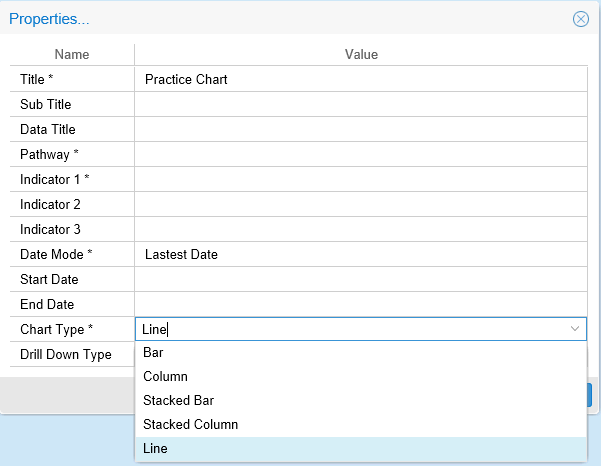The width and height of the screenshot is (601, 466).
Task: Click the Indicator 2 value cell
Action: [360, 204]
